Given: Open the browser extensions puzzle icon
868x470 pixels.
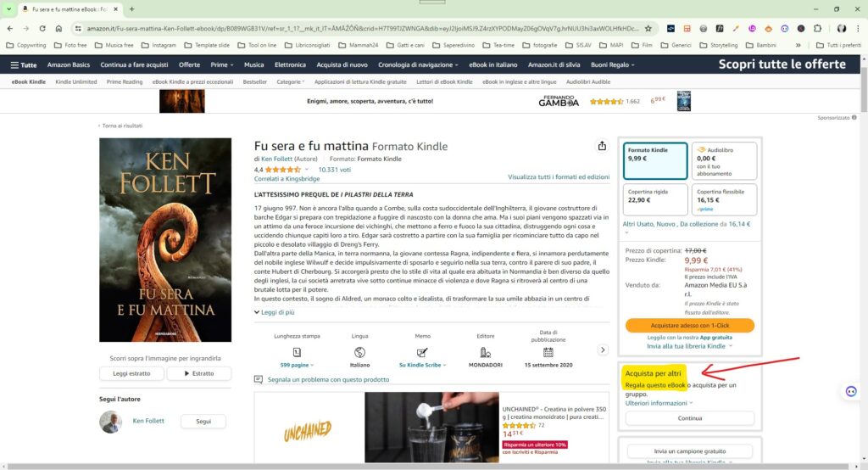Looking at the screenshot, I should pyautogui.click(x=817, y=28).
